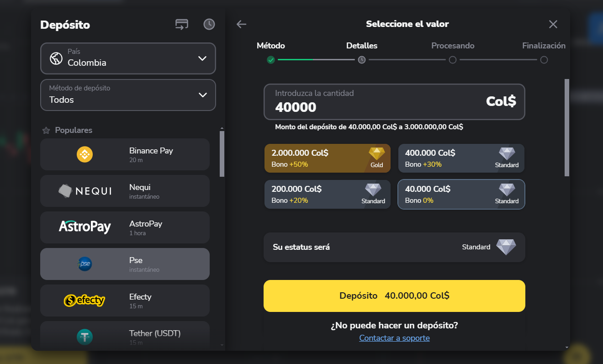Open deposit history clock icon
Image resolution: width=603 pixels, height=364 pixels.
[209, 24]
